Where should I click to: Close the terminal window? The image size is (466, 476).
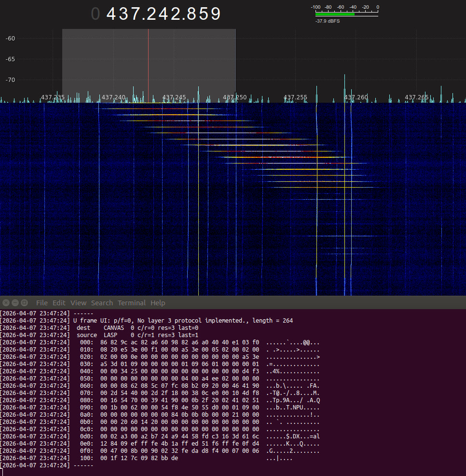[5, 303]
